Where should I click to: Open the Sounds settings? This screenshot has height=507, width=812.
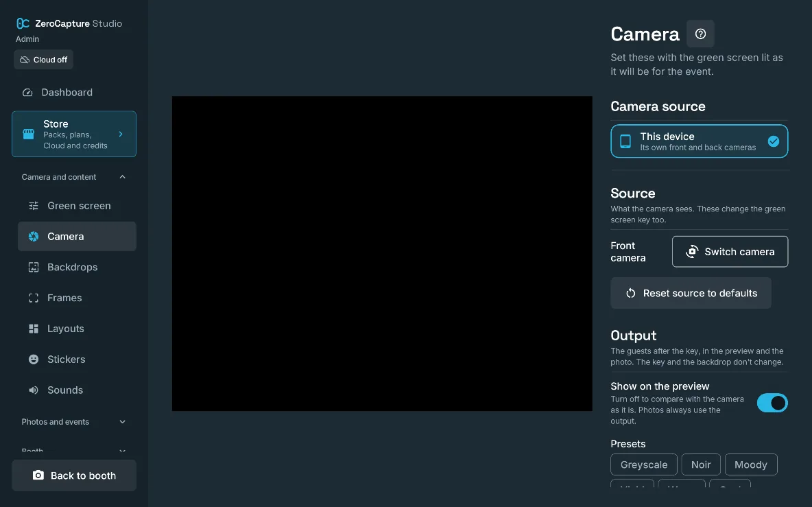77,390
